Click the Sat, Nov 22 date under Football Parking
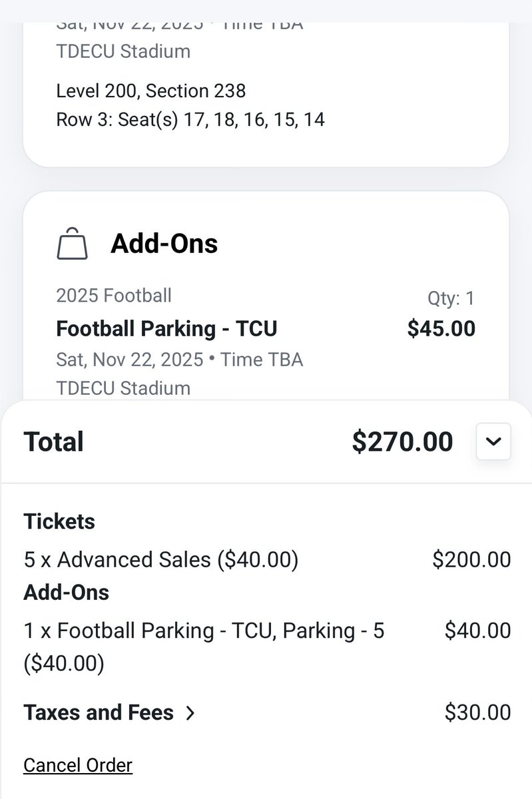 pos(130,360)
